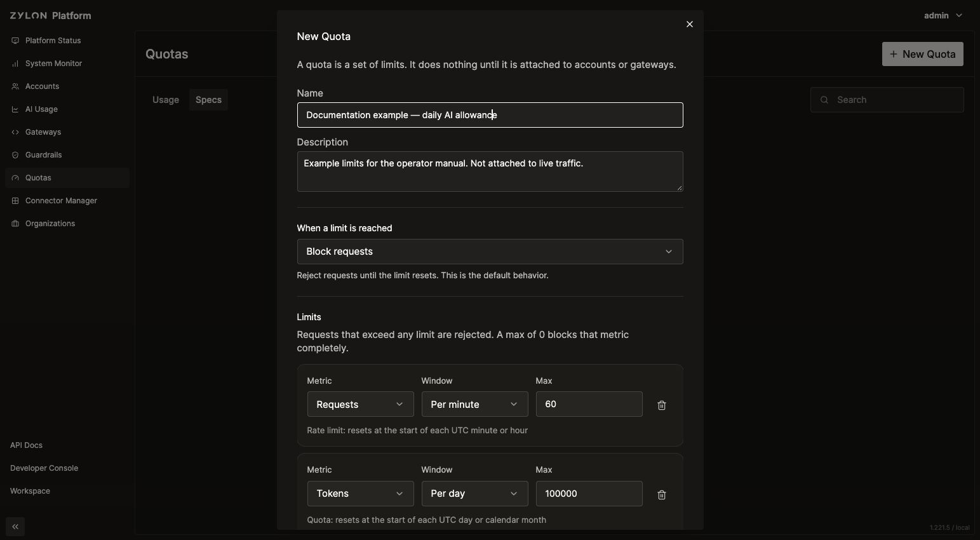Screen dimensions: 980x540
Task: Open the Per minute window dropdown
Action: pos(474,404)
